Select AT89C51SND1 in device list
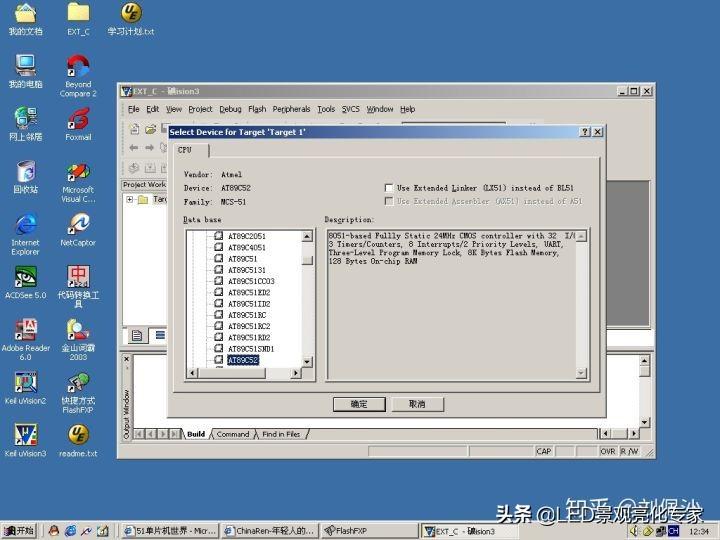The width and height of the screenshot is (720, 540). click(251, 349)
